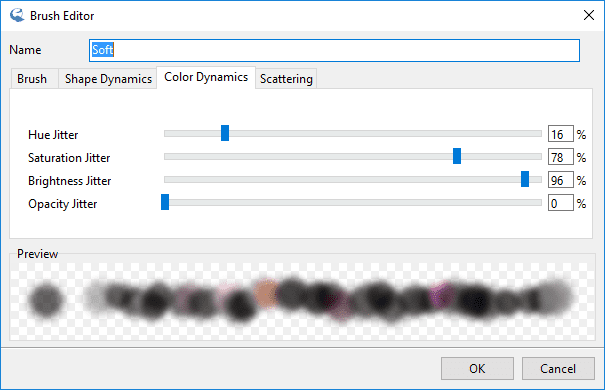The height and width of the screenshot is (390, 605).
Task: Close the Brush Editor dialog
Action: [x=589, y=15]
